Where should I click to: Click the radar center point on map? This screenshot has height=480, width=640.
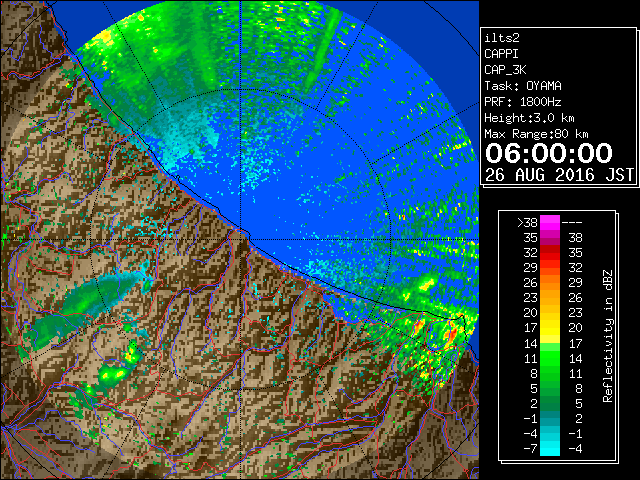[241, 239]
